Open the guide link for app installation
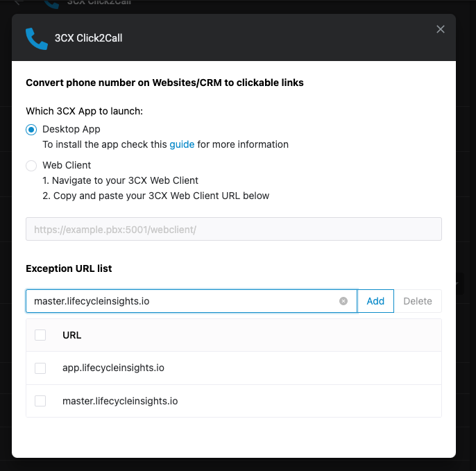This screenshot has width=476, height=471. coord(182,144)
